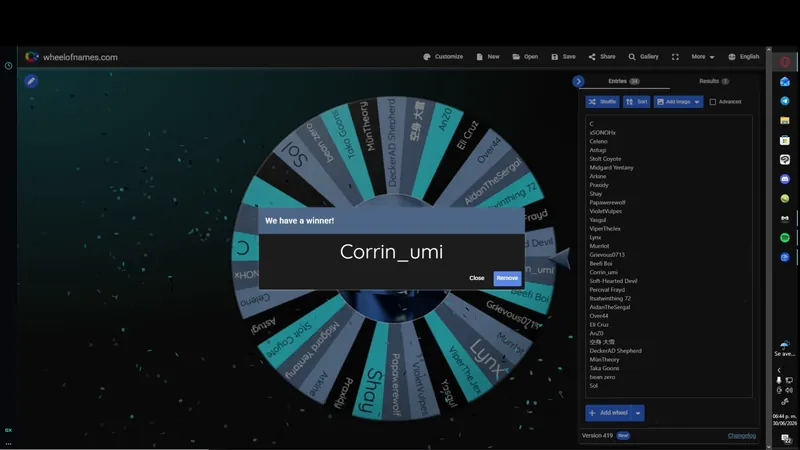
Task: Click the Add wheel button
Action: [x=608, y=413]
